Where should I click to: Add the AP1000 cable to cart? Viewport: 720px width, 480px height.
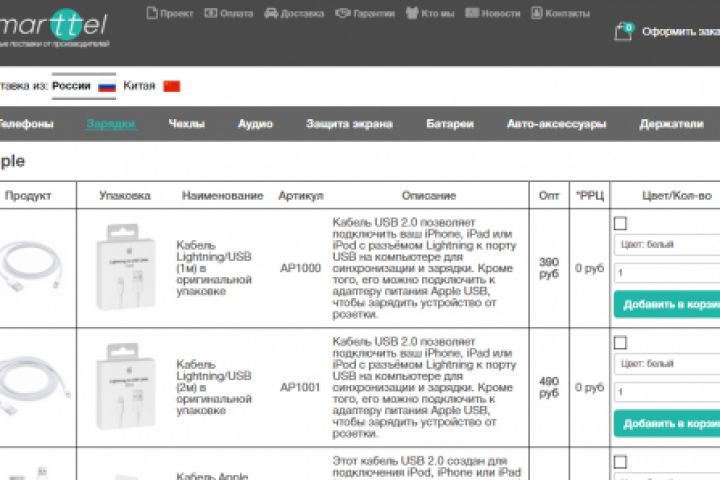667,304
